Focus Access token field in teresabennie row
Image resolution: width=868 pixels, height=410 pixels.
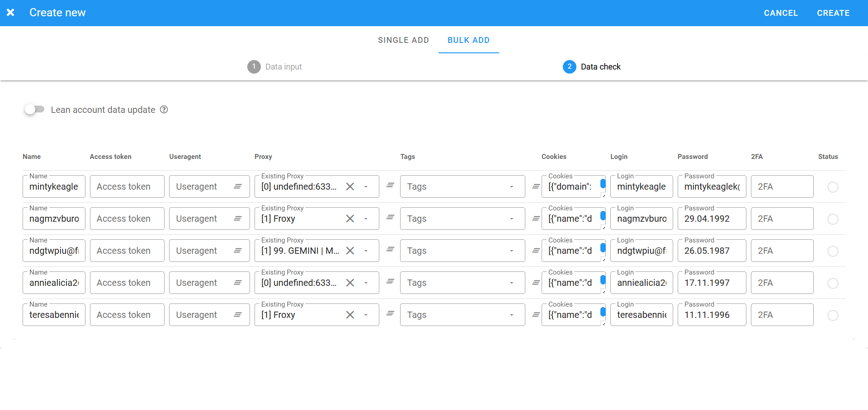click(x=127, y=315)
